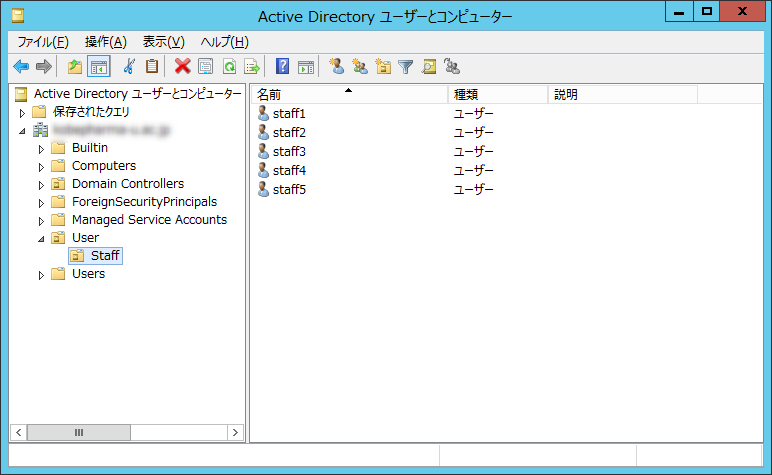Click the Cut scissors icon
This screenshot has width=772, height=475.
[x=129, y=66]
